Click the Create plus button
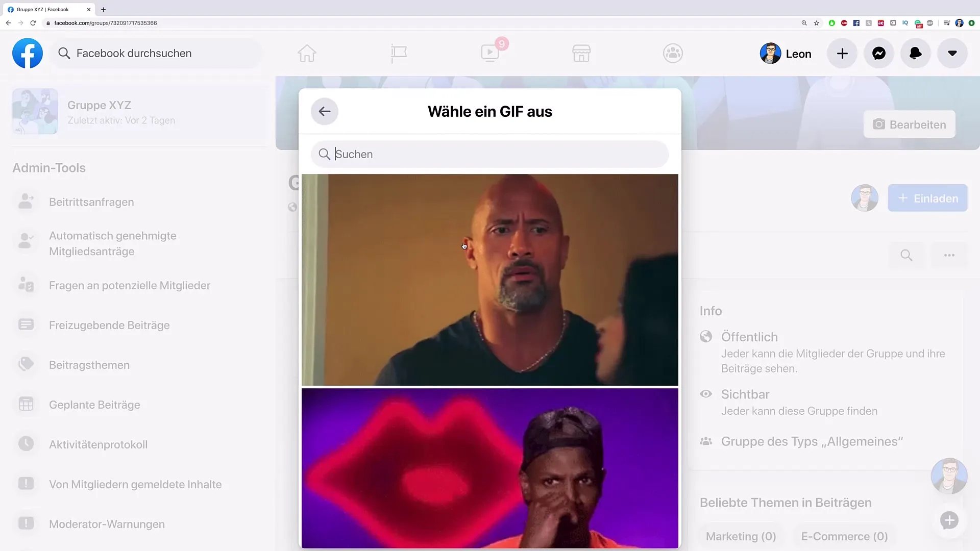The height and width of the screenshot is (551, 980). tap(842, 53)
